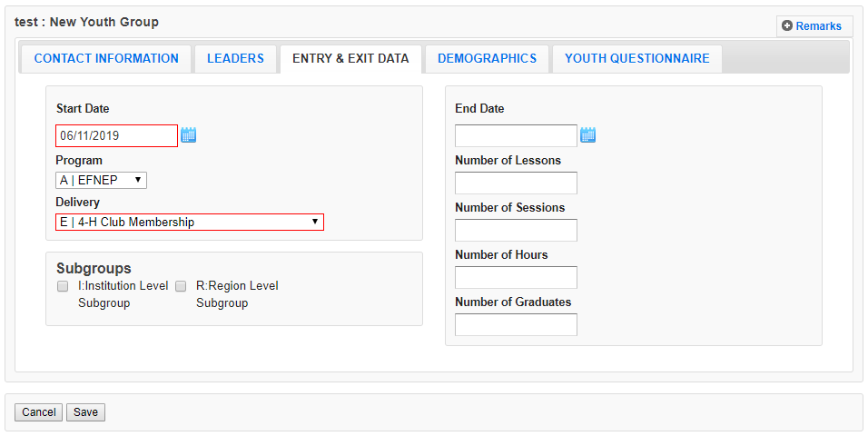Image resolution: width=868 pixels, height=436 pixels.
Task: Expand the Program dropdown
Action: pos(101,180)
